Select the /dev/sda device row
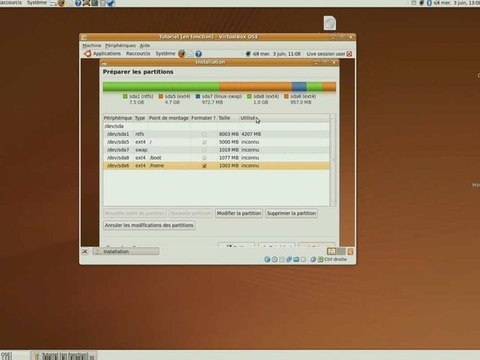Image resolution: width=480 pixels, height=360 pixels. tap(216, 126)
